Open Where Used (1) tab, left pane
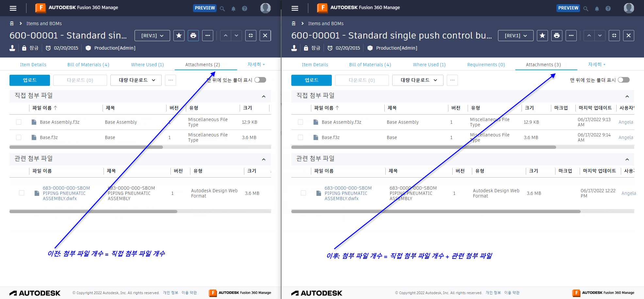This screenshot has width=644, height=299. pyautogui.click(x=148, y=65)
